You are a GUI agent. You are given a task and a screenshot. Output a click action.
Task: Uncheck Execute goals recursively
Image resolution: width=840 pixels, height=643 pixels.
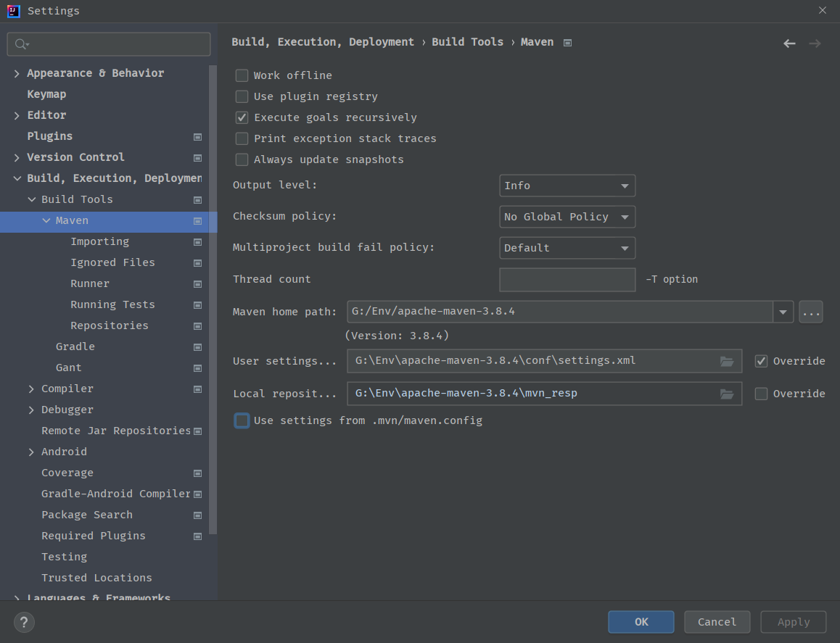click(x=242, y=117)
